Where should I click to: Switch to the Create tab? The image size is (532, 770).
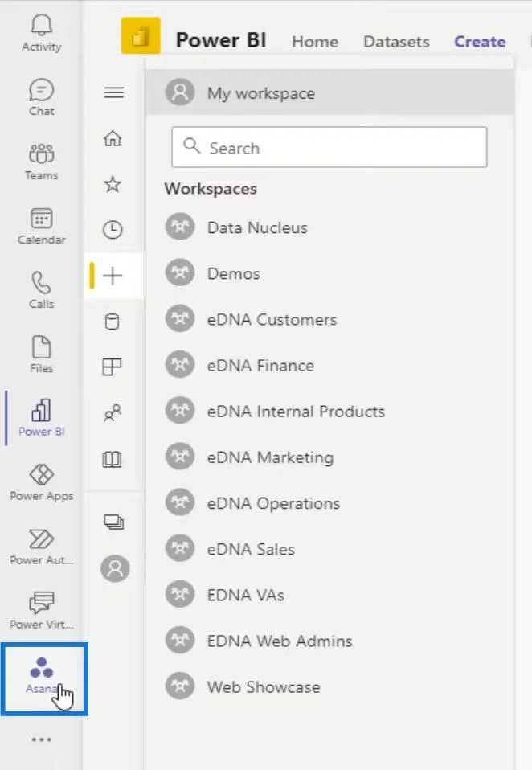coord(480,42)
